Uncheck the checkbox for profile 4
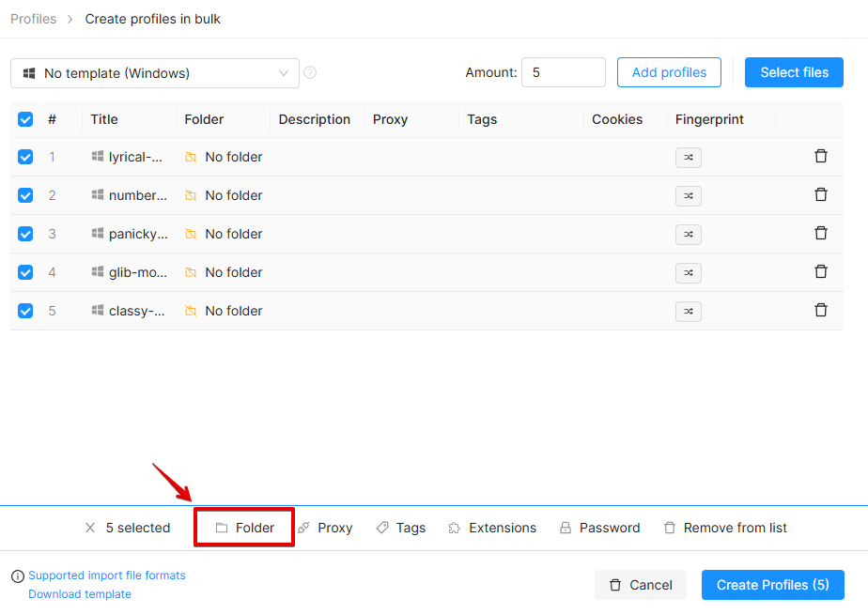 pyautogui.click(x=25, y=272)
